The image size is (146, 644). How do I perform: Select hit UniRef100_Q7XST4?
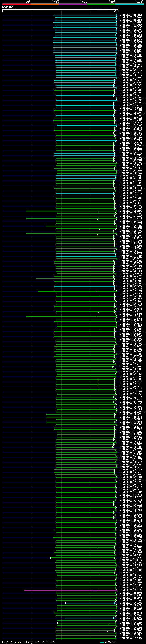click(131, 218)
